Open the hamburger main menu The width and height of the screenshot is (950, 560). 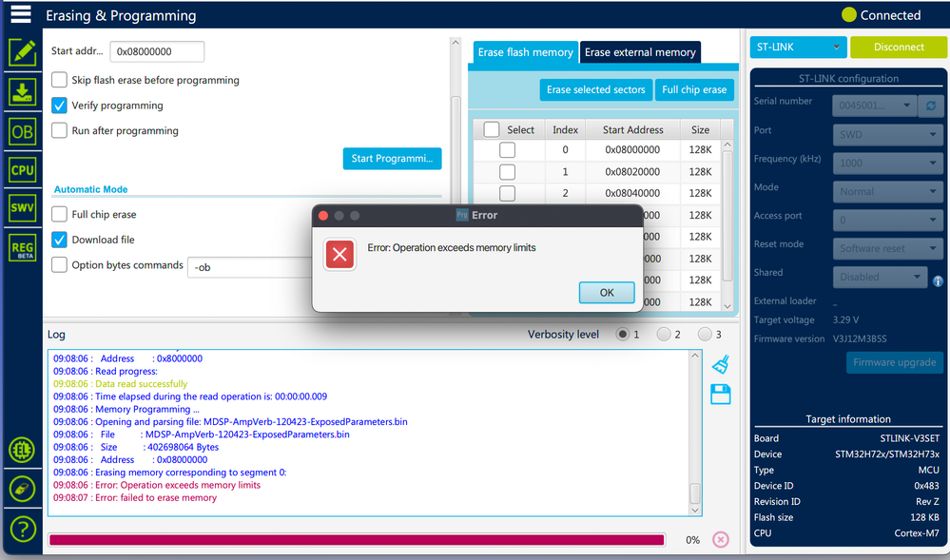[21, 14]
